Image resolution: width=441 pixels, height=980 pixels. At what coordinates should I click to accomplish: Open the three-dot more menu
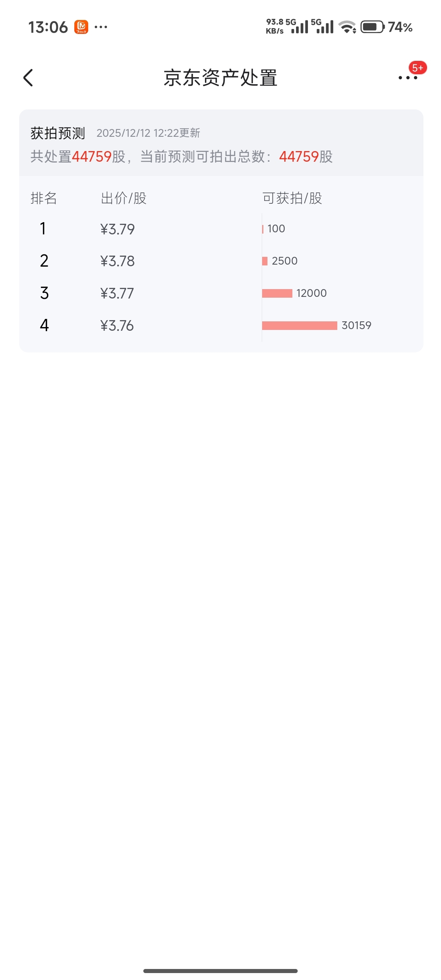(x=408, y=78)
